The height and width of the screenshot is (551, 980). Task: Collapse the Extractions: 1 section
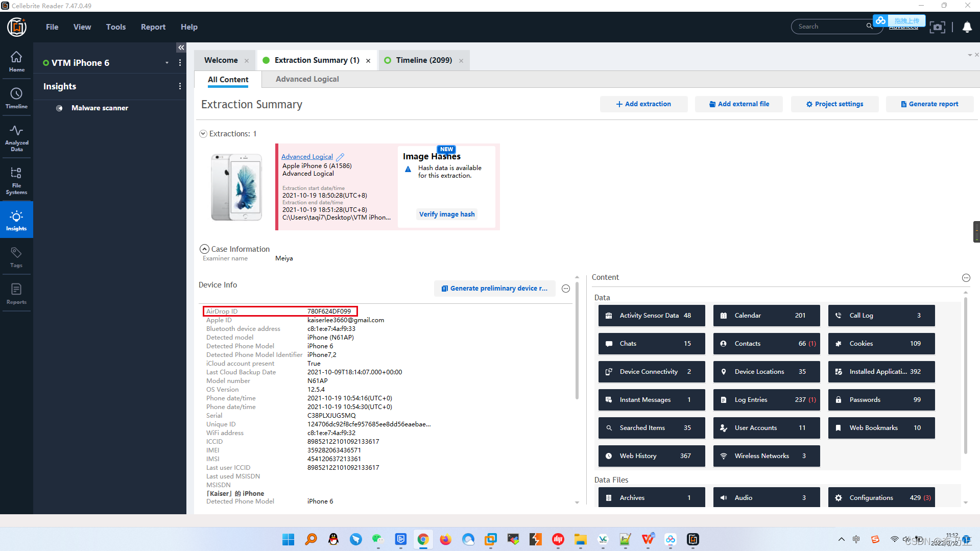[x=203, y=134]
